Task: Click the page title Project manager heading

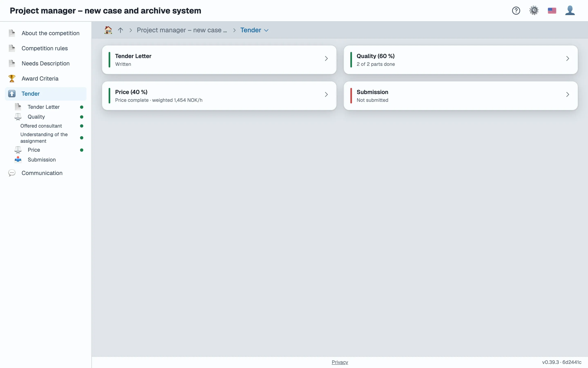Action: click(x=105, y=11)
